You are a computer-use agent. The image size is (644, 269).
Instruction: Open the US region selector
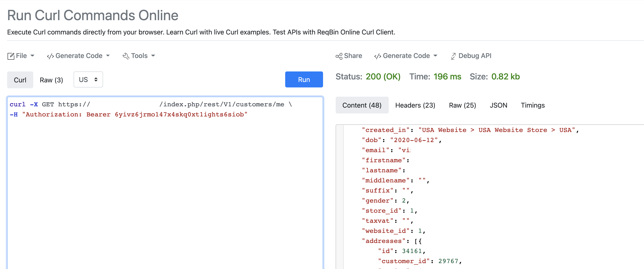88,80
